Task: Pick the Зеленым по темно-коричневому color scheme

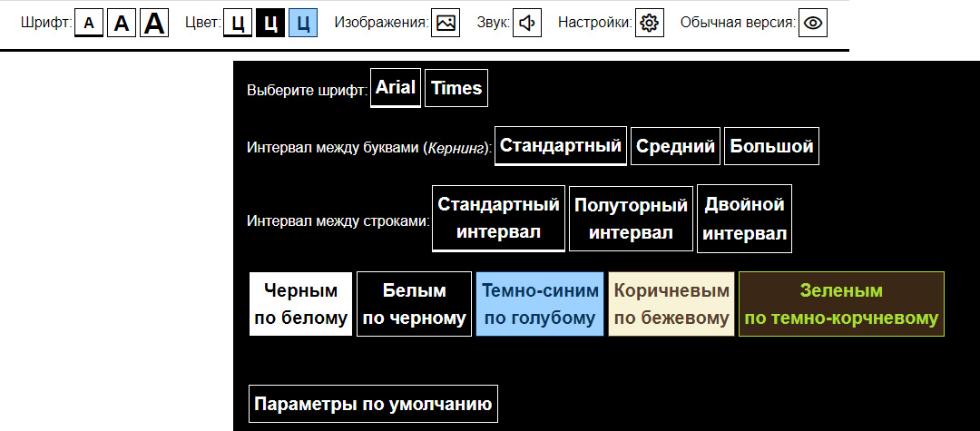Action: [841, 304]
